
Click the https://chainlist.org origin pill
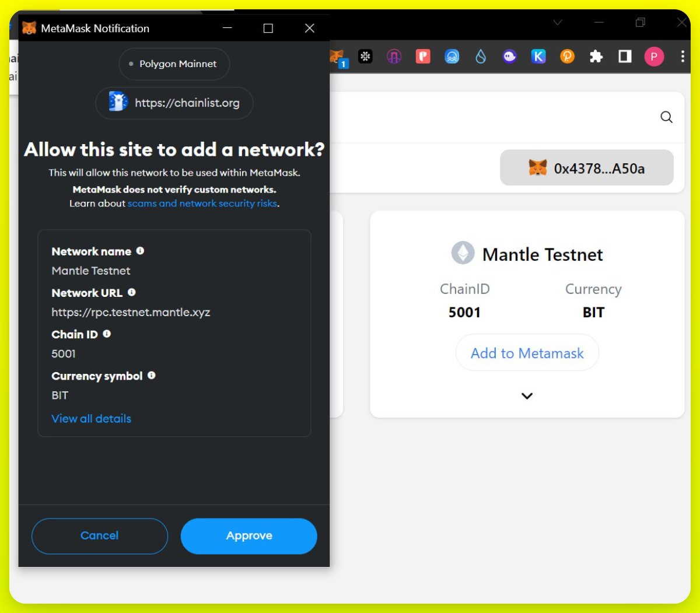coord(174,103)
